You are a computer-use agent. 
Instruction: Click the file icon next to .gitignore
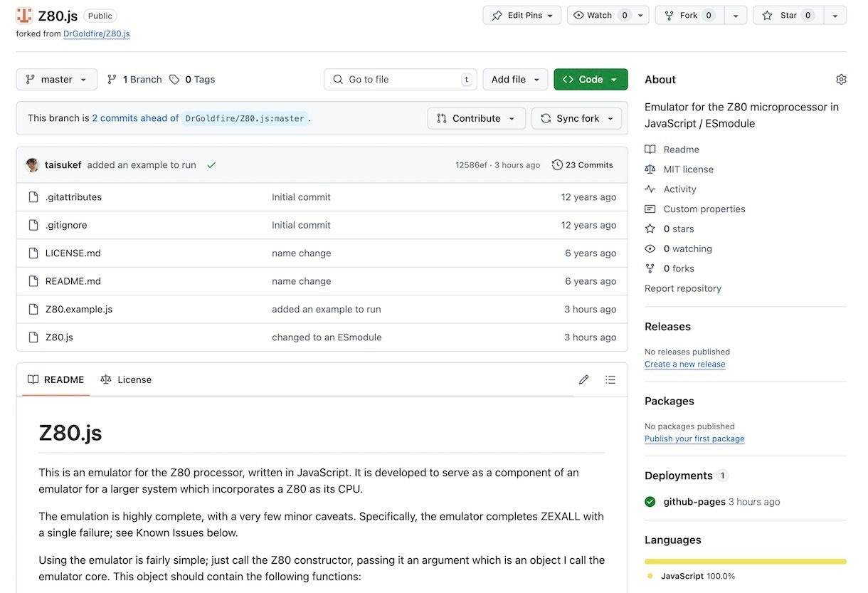[33, 225]
